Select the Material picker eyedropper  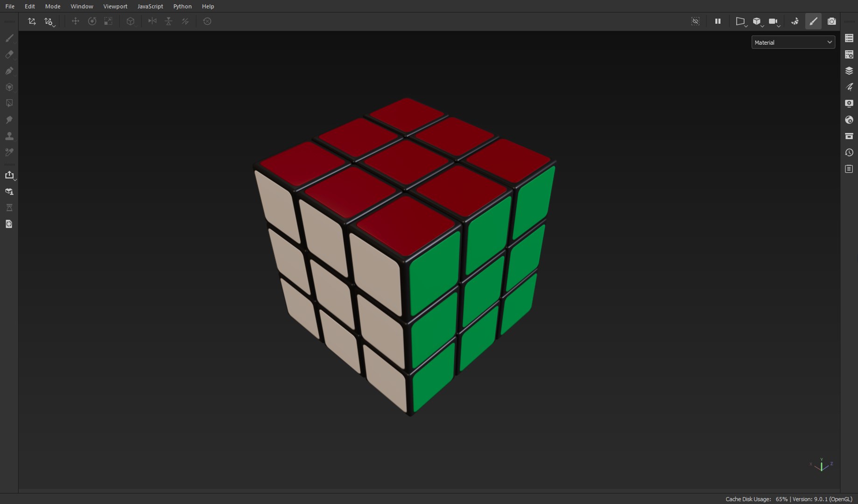click(x=9, y=153)
